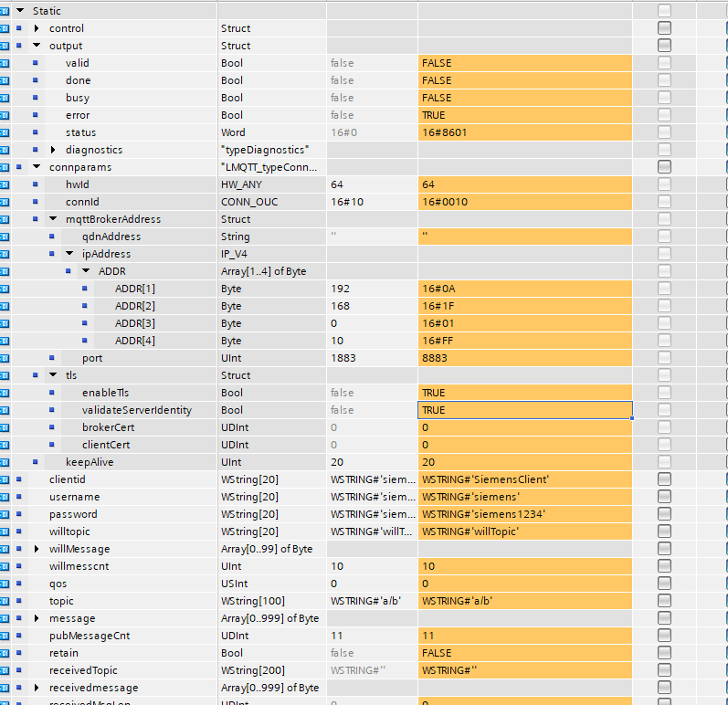728x705 pixels.
Task: Click the blue marker next to clientid
Action: coord(19,479)
